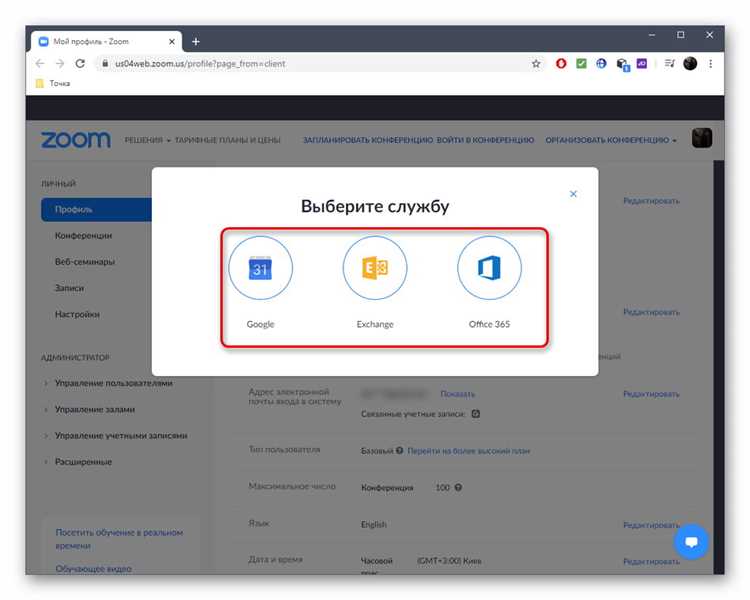Screen dimensions: 750x600
Task: Open ОРГАНИЗОВАТЬ КОНФЕРЕНЦИЮ dropdown
Action: pos(611,140)
